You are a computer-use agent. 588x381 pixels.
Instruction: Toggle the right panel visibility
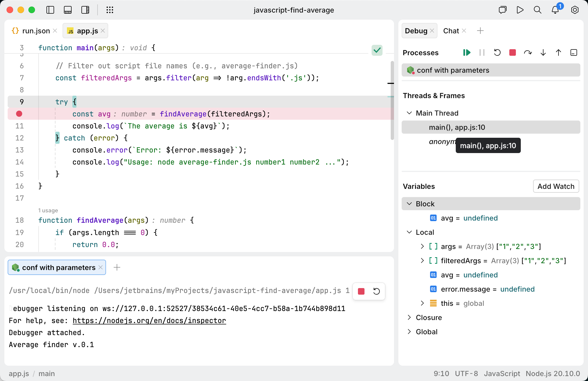[85, 10]
